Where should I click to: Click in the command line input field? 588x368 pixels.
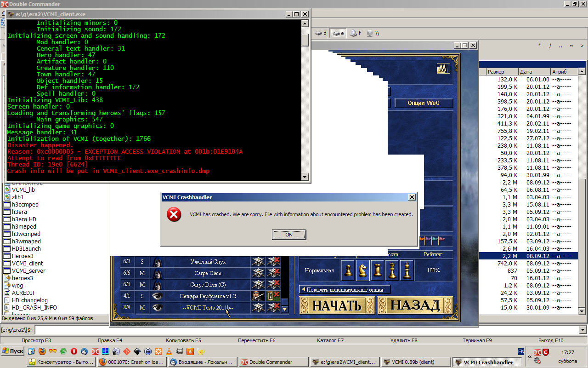click(307, 330)
